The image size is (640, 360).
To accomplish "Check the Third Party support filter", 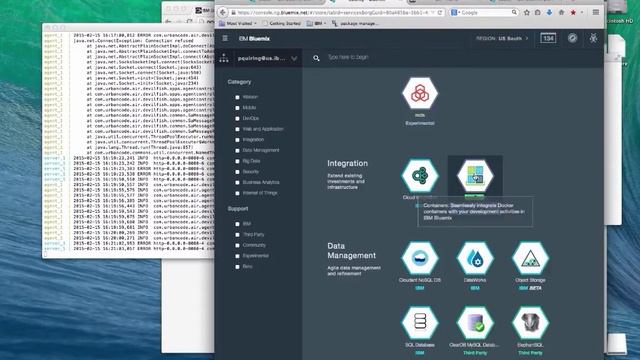I will pyautogui.click(x=237, y=235).
